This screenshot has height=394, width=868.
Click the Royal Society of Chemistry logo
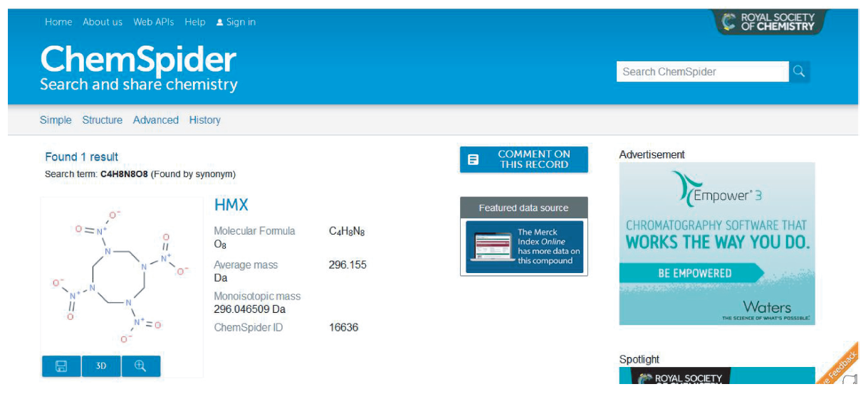pos(768,22)
